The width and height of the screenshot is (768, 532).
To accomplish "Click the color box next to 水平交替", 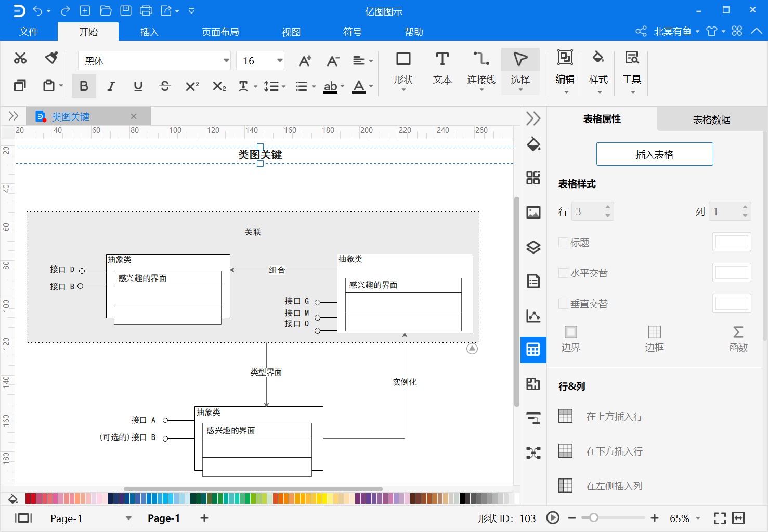I will 732,273.
